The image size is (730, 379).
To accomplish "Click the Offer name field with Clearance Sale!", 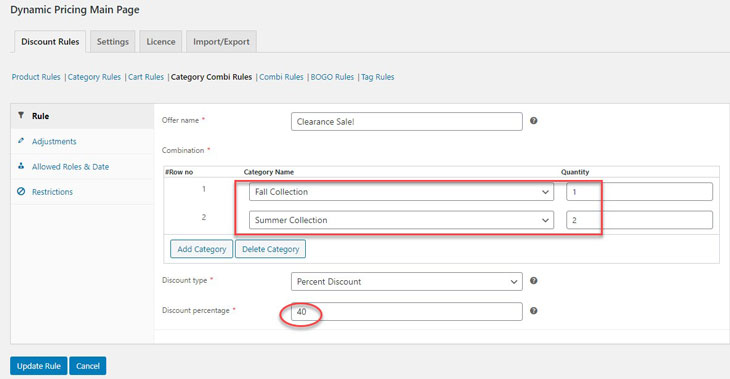I will (x=406, y=122).
